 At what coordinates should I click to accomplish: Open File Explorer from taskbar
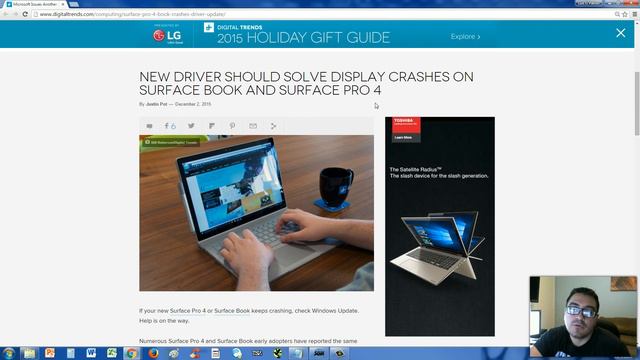29,353
